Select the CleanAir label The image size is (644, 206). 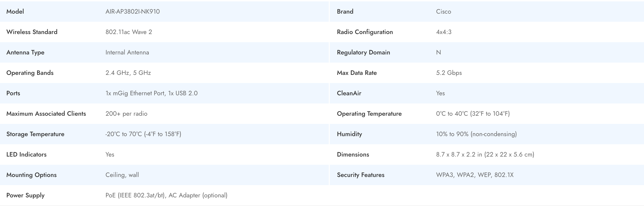click(x=349, y=93)
